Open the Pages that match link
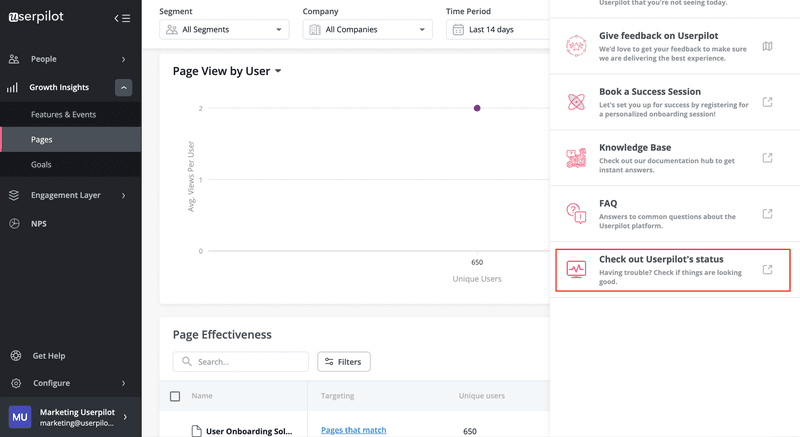Image resolution: width=800 pixels, height=437 pixels. (354, 430)
